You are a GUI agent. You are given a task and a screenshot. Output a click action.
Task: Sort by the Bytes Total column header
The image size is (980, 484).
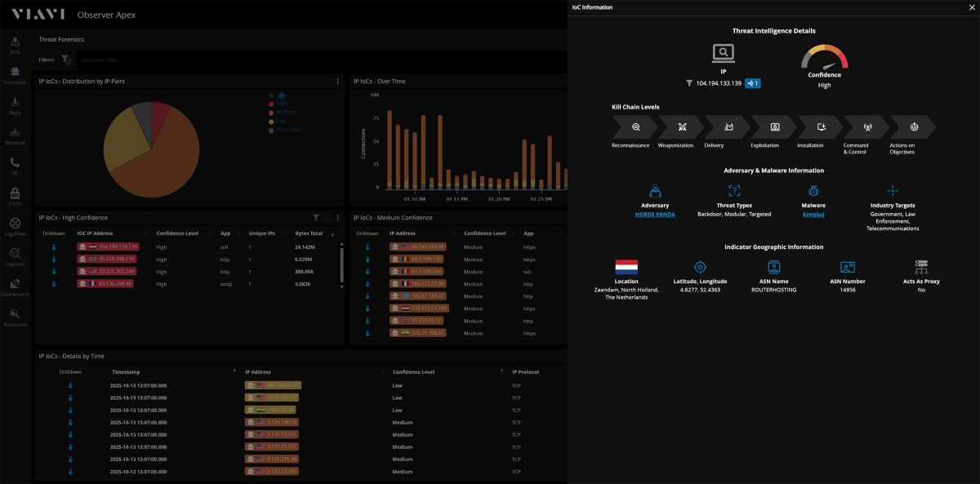[309, 233]
